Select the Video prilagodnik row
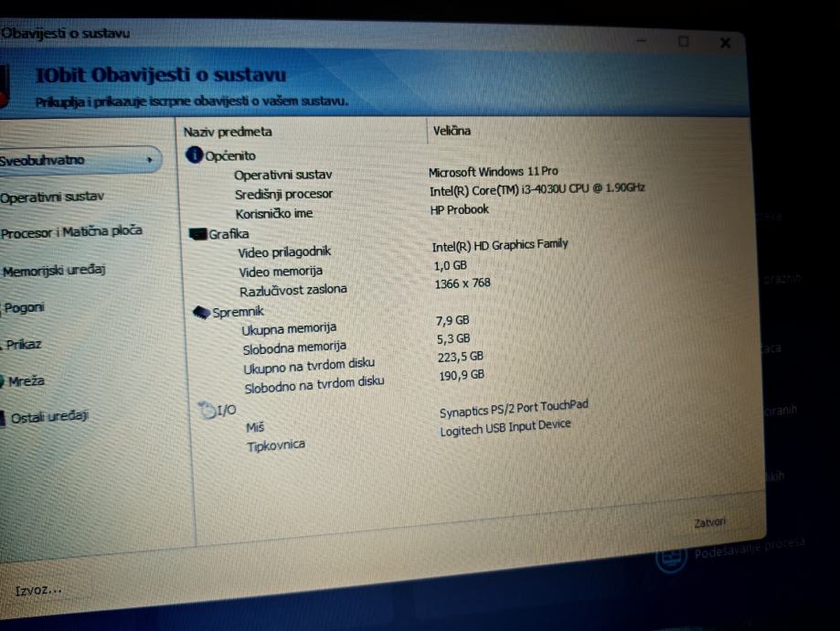 (x=284, y=252)
